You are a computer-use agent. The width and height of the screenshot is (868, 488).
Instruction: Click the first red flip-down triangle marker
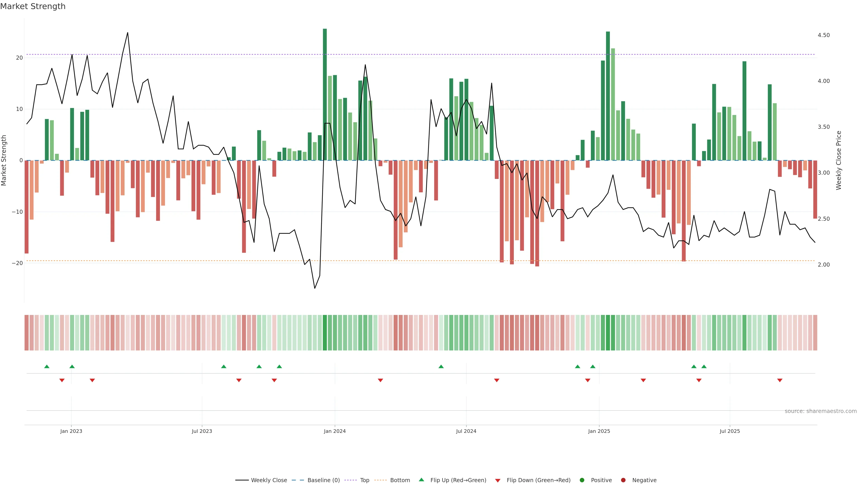tap(62, 380)
